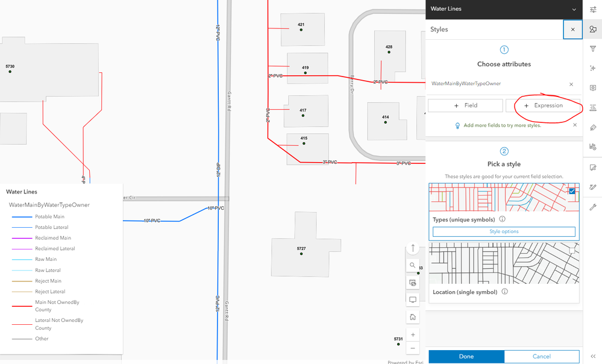Open the Configure charts icon
The height and width of the screenshot is (364, 602).
[593, 146]
